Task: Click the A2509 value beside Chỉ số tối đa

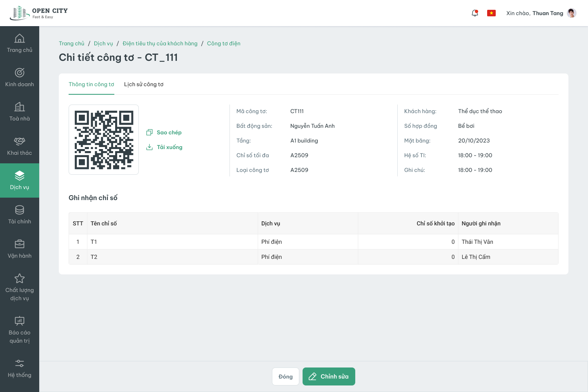Action: point(299,155)
